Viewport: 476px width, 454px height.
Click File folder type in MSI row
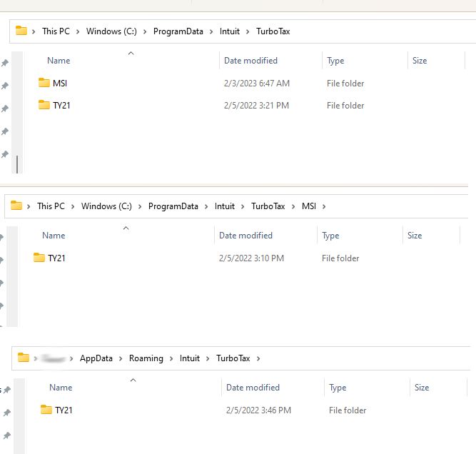point(345,84)
